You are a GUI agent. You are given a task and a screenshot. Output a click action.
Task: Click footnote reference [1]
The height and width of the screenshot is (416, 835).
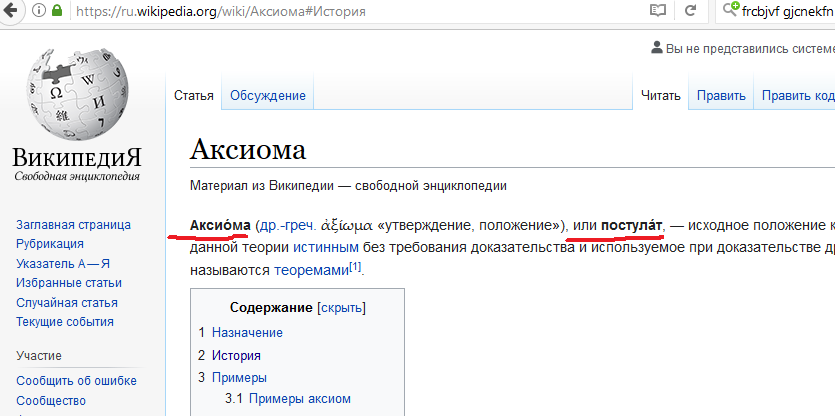point(355,267)
